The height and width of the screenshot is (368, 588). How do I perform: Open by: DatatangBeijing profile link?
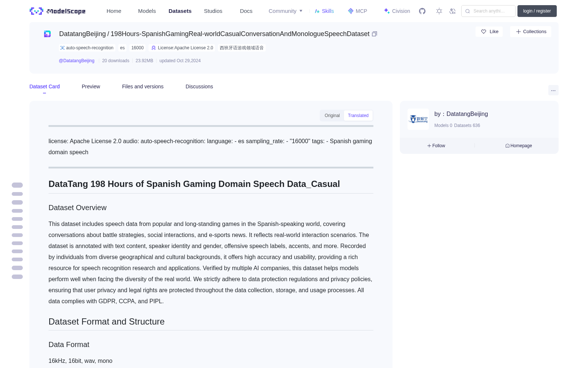tap(461, 114)
